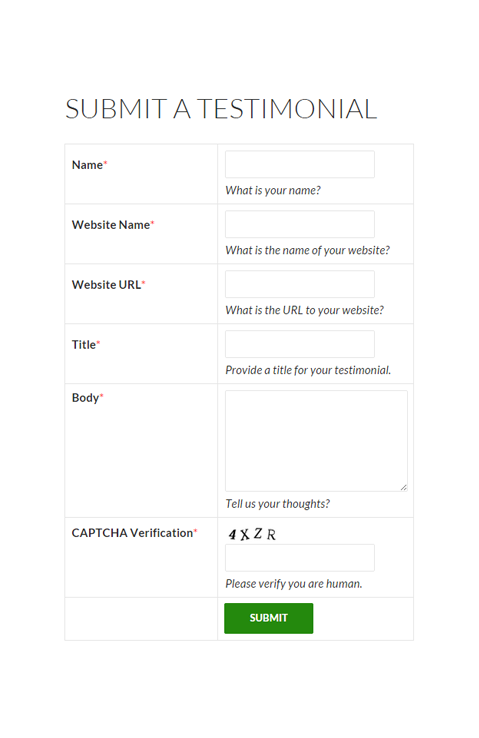Click 'Provide a title for your testimonial' hint

point(308,370)
